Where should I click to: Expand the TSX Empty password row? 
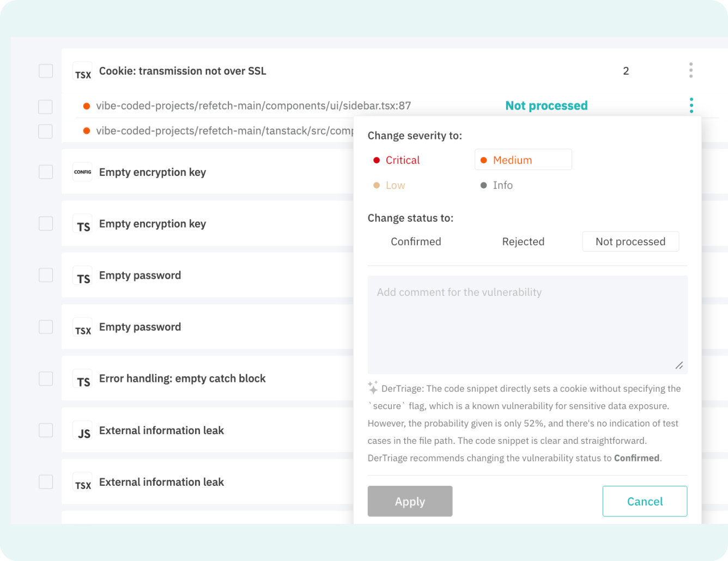[x=140, y=327]
